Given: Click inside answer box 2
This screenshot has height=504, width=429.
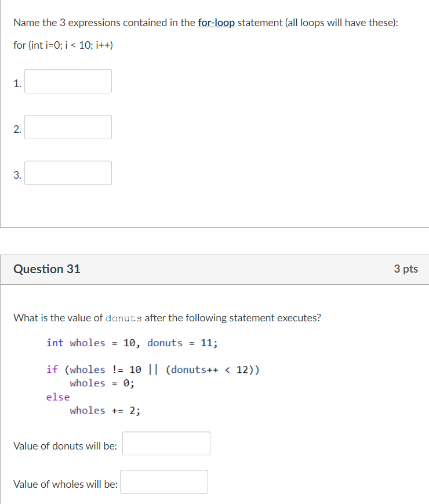Looking at the screenshot, I should point(68,127).
